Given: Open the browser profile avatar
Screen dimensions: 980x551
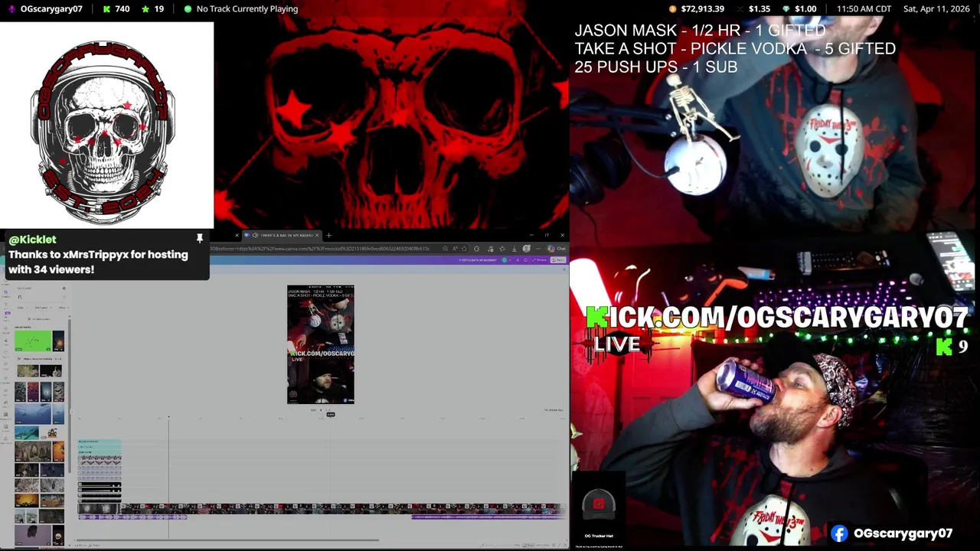Looking at the screenshot, I should (x=526, y=249).
